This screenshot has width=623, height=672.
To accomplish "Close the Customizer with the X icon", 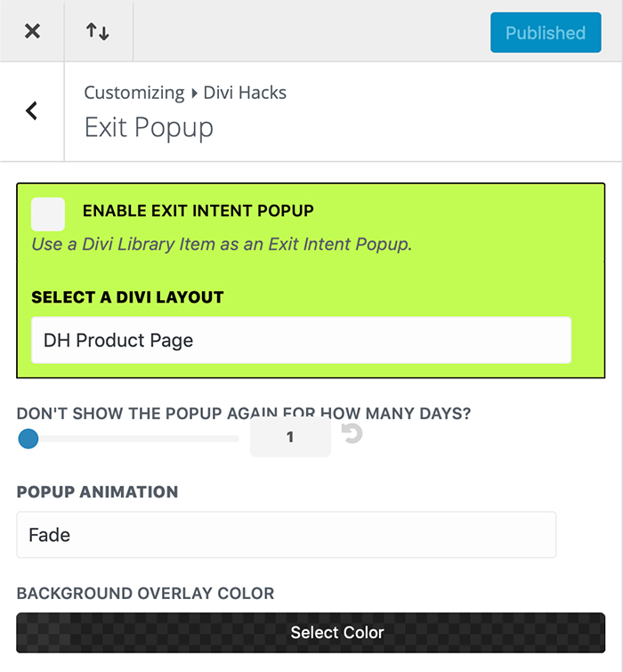I will (x=32, y=31).
